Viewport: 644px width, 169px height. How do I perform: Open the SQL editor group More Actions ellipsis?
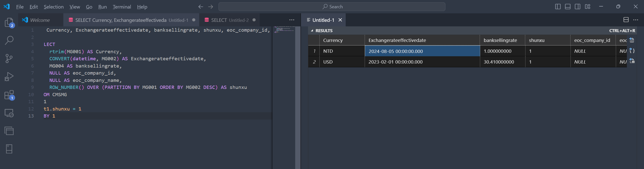click(292, 20)
